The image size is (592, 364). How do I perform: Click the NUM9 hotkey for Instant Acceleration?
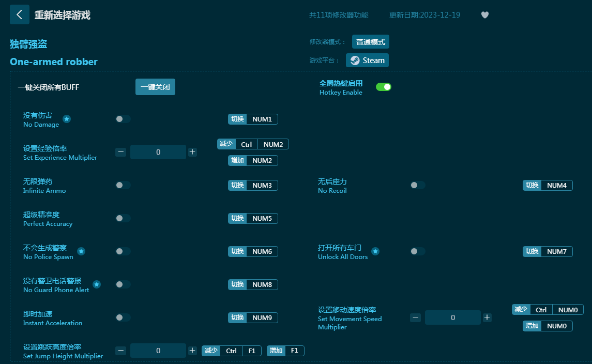pos(262,317)
